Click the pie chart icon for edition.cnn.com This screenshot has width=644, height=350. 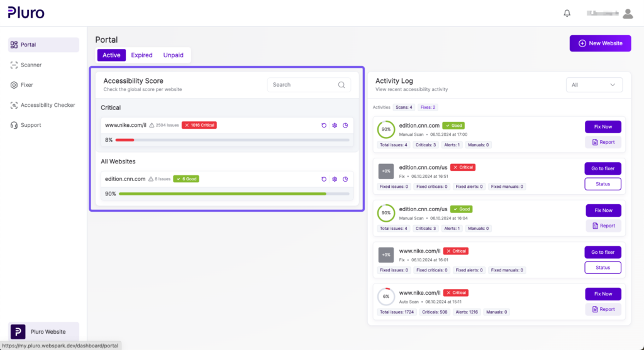tap(345, 179)
